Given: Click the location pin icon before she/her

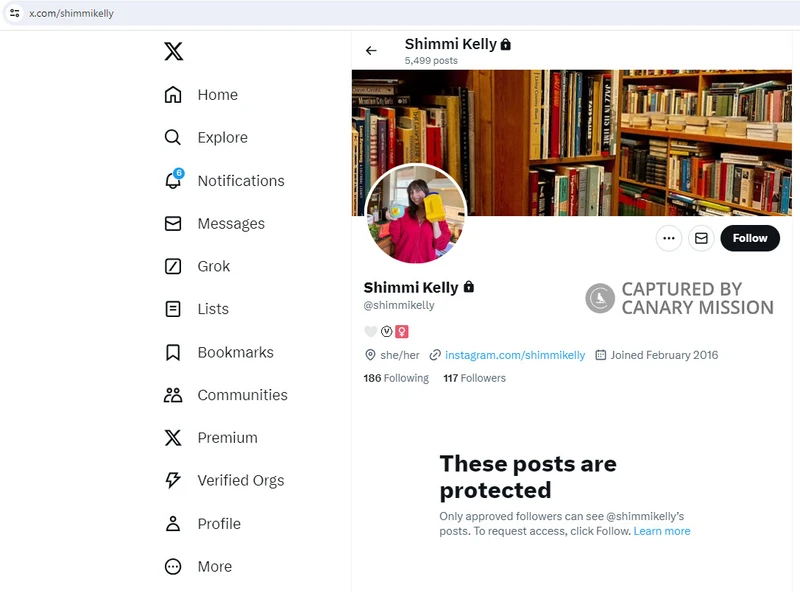Looking at the screenshot, I should pyautogui.click(x=370, y=355).
